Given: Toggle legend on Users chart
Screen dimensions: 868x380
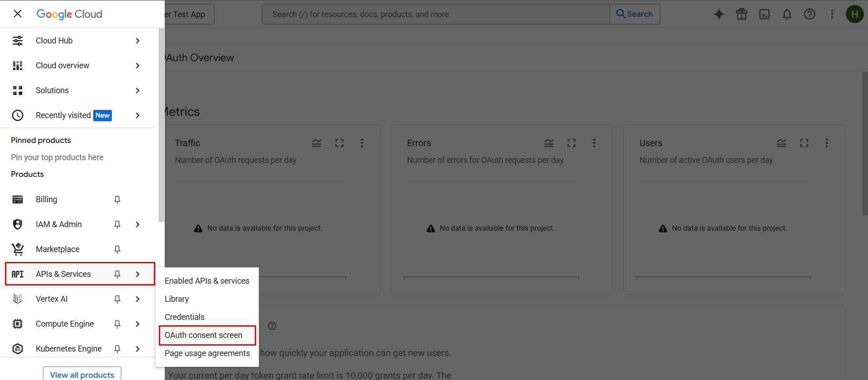Looking at the screenshot, I should point(782,143).
